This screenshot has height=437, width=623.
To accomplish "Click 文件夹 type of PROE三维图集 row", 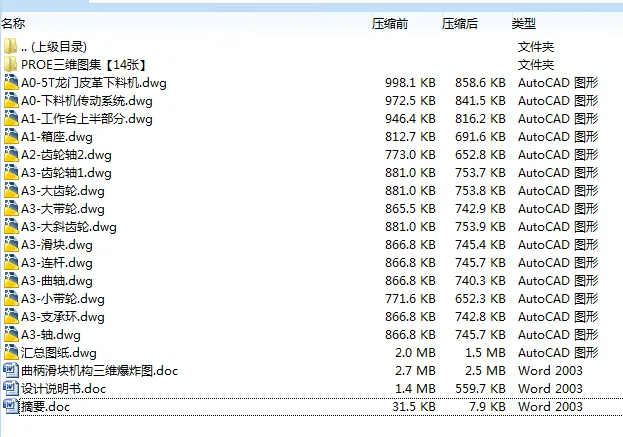I will (536, 65).
